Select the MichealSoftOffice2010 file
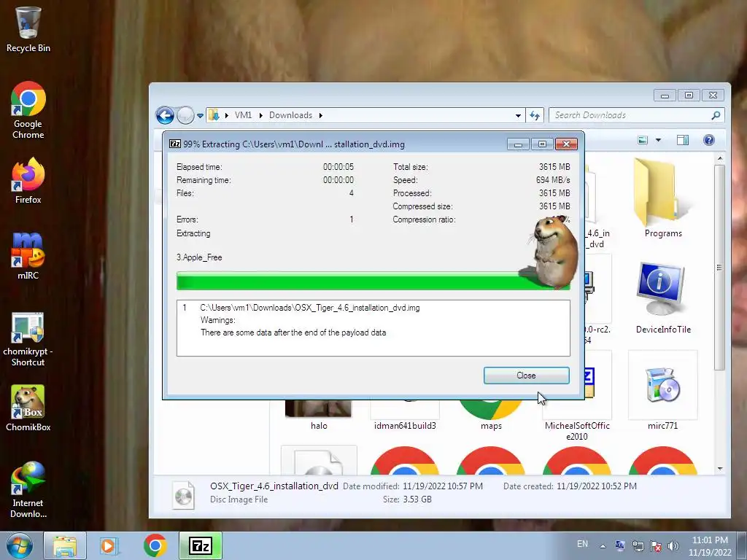This screenshot has height=560, width=747. [577, 431]
